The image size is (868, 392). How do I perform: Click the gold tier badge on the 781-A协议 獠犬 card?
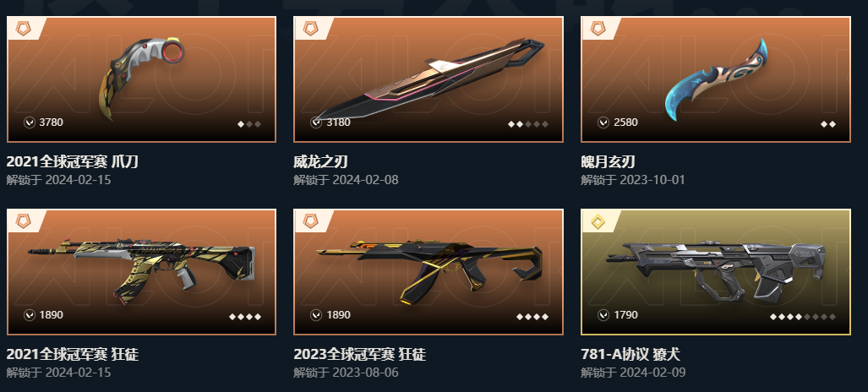coord(598,222)
